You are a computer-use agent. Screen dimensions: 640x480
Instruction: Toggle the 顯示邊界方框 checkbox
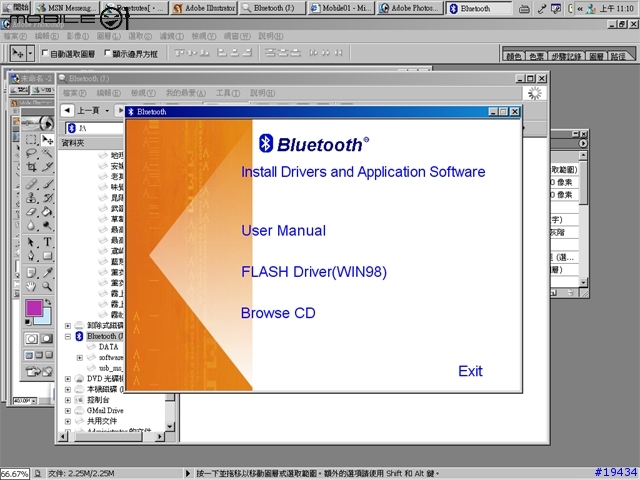(107, 53)
